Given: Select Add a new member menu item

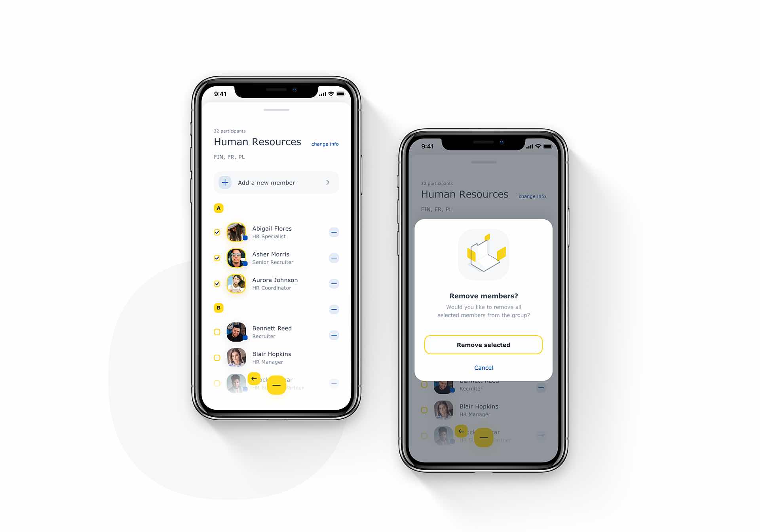Looking at the screenshot, I should pos(277,182).
